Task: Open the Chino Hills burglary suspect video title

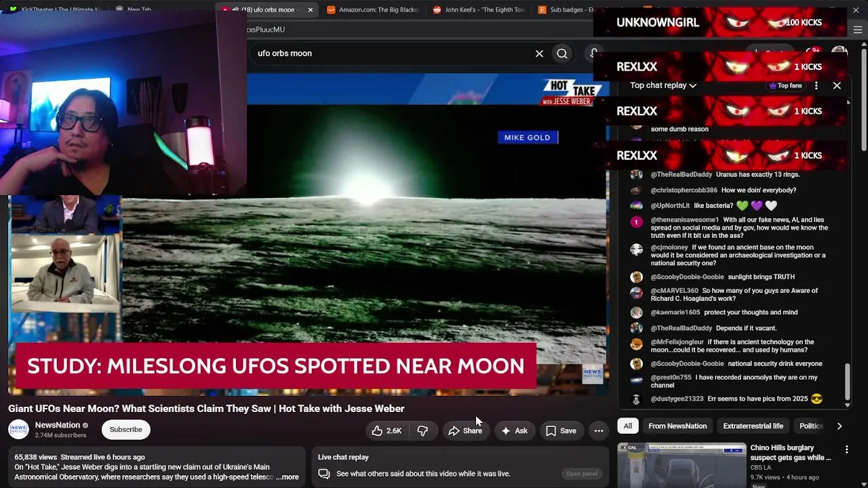Action: tap(791, 453)
